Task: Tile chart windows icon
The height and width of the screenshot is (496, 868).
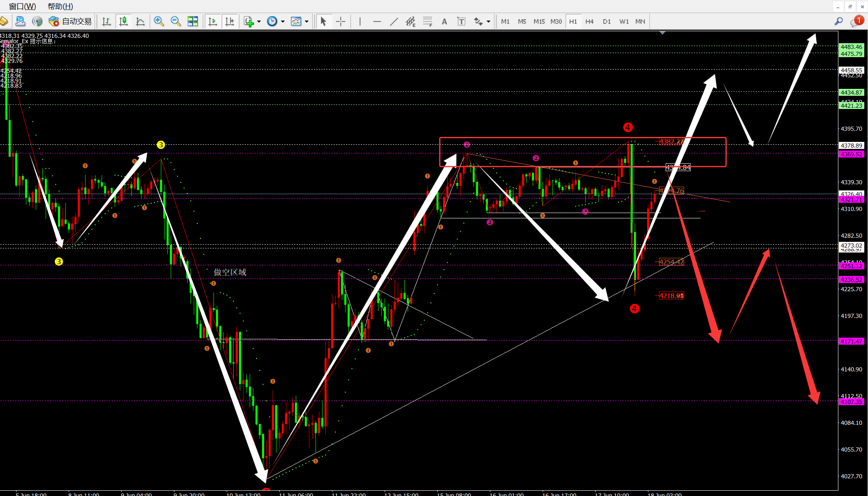Action: point(193,21)
